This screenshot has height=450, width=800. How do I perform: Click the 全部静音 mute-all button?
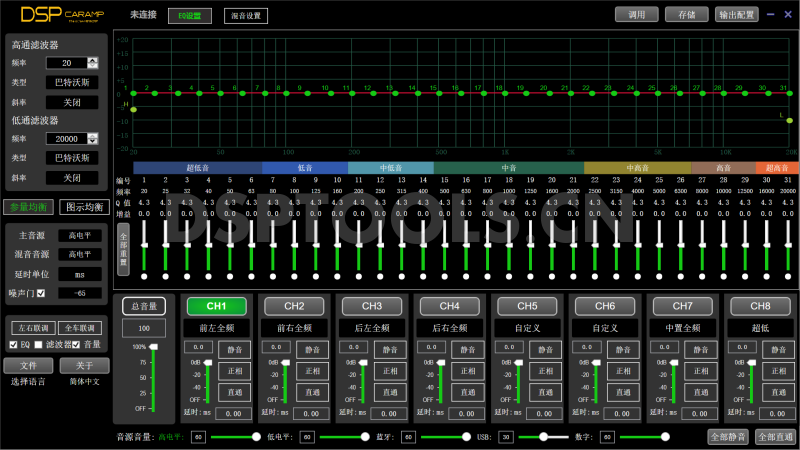click(x=728, y=437)
